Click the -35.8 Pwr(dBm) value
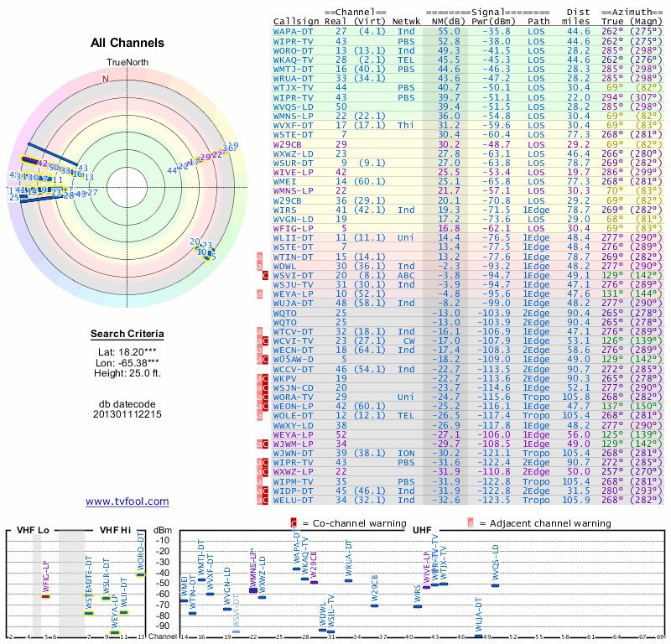The image size is (671, 644). coord(497,32)
